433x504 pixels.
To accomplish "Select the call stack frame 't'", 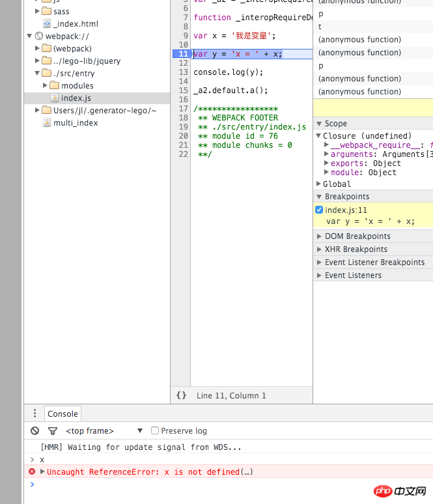I will point(373,27).
